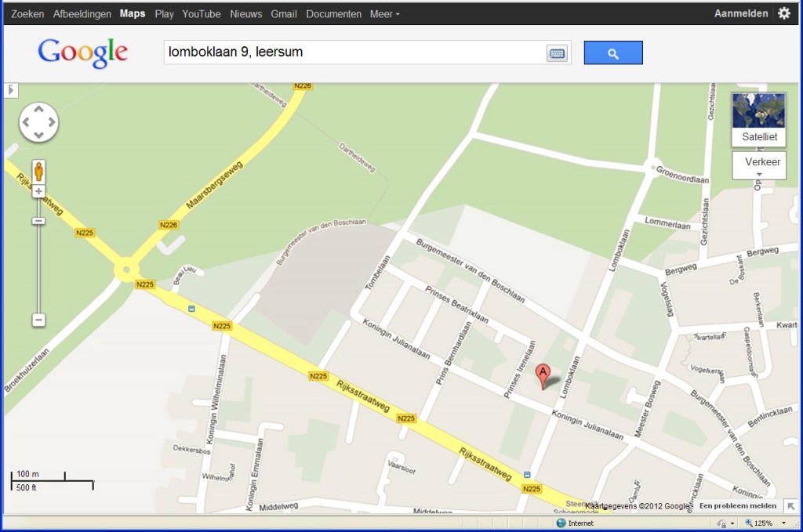Open Gmail in the top bar

pos(284,14)
